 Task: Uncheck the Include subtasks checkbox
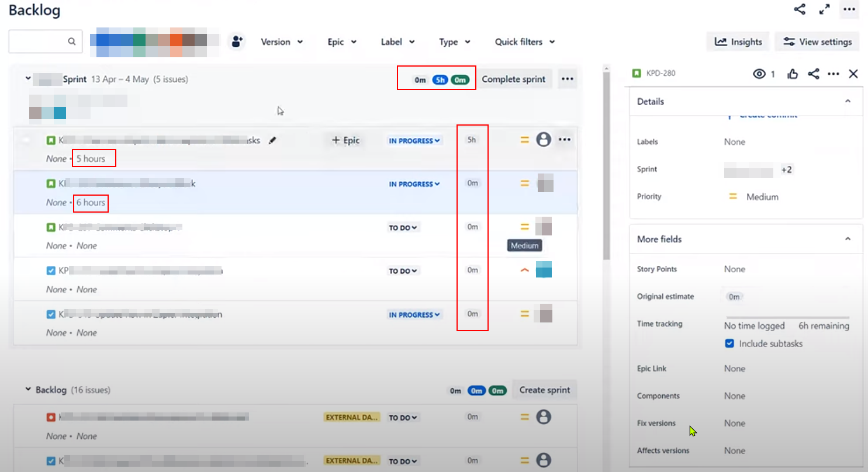729,343
